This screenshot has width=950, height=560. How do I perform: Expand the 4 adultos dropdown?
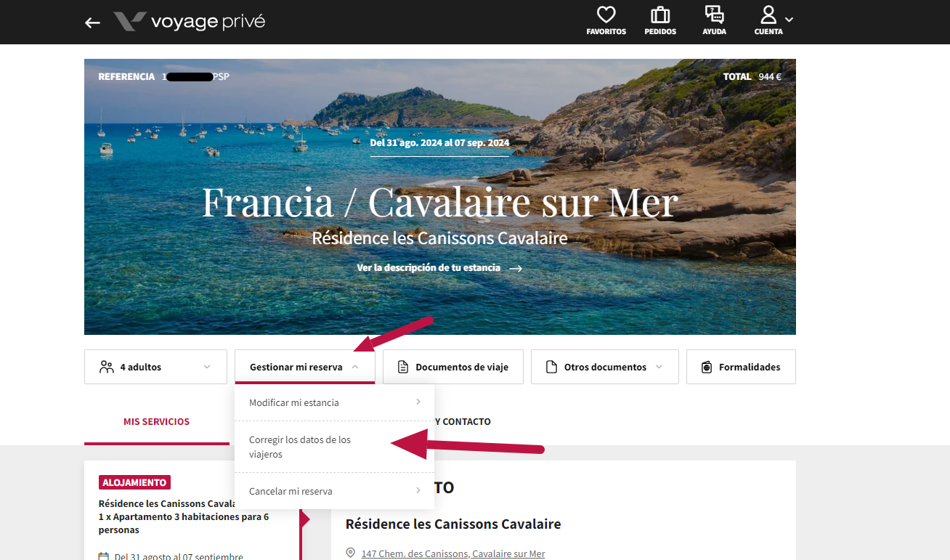point(156,367)
